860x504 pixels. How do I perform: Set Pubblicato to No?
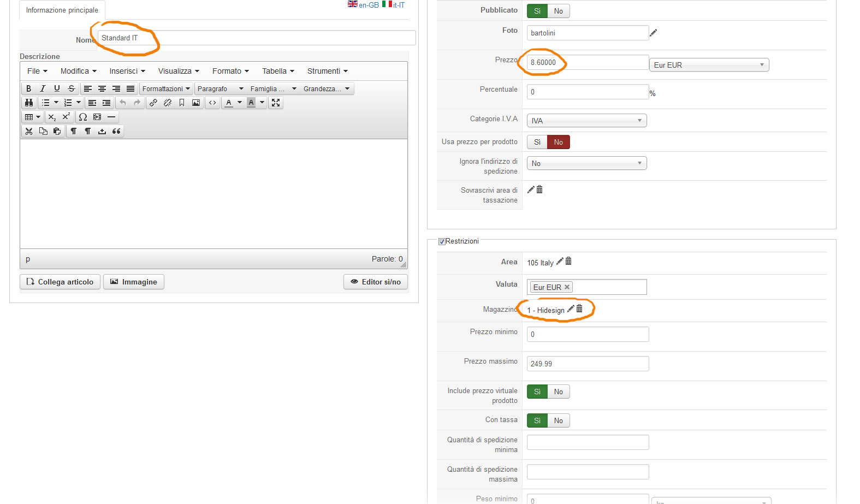[559, 11]
